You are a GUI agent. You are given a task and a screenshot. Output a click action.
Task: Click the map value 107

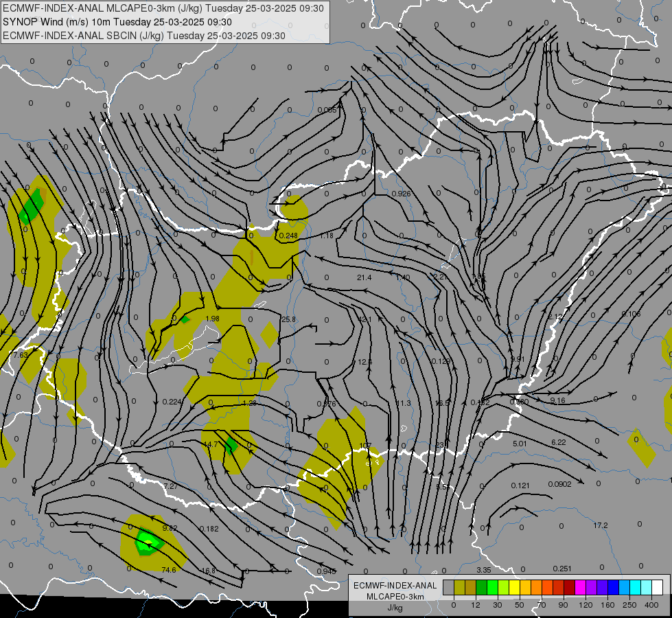365,446
